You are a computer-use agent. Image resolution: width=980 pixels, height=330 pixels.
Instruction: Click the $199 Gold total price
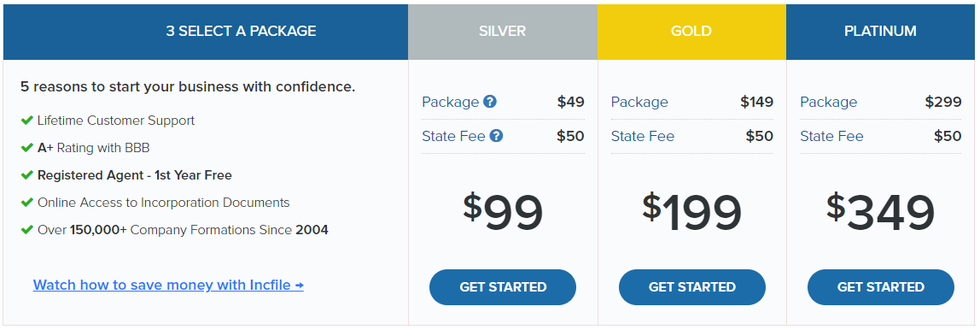(691, 212)
